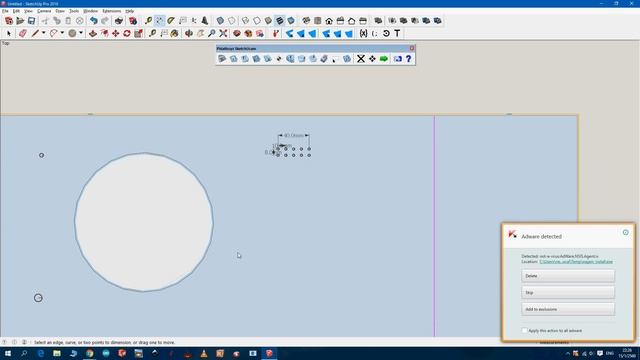The height and width of the screenshot is (360, 640).
Task: Open the Extensions menu
Action: (111, 11)
